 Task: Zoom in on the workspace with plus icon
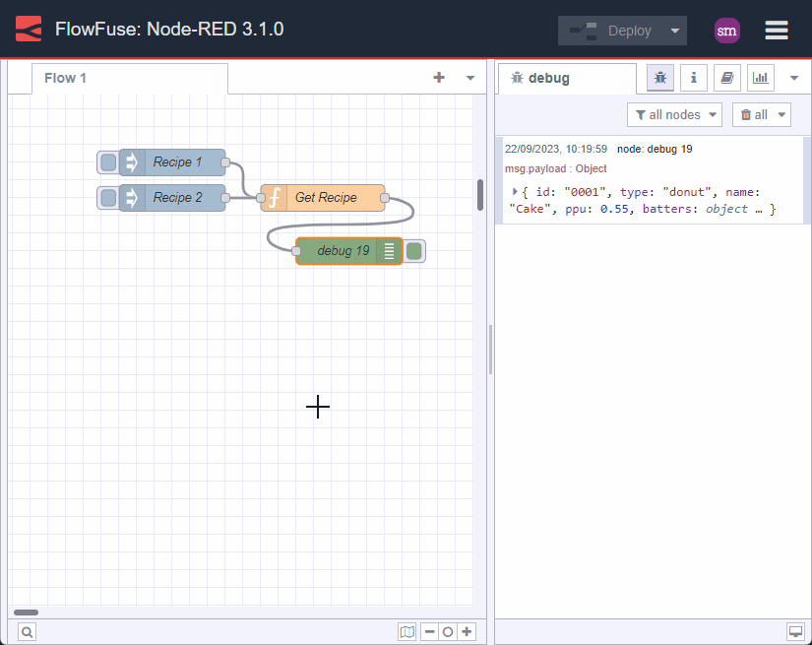point(466,631)
